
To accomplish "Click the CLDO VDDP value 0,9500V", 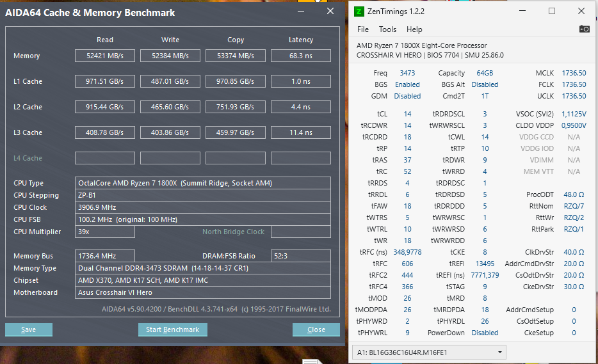I will click(574, 125).
